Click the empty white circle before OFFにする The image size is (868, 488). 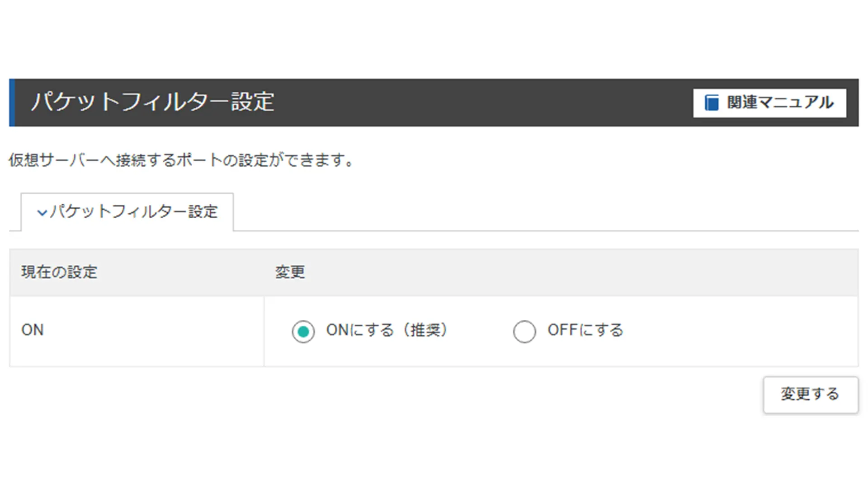click(x=524, y=332)
